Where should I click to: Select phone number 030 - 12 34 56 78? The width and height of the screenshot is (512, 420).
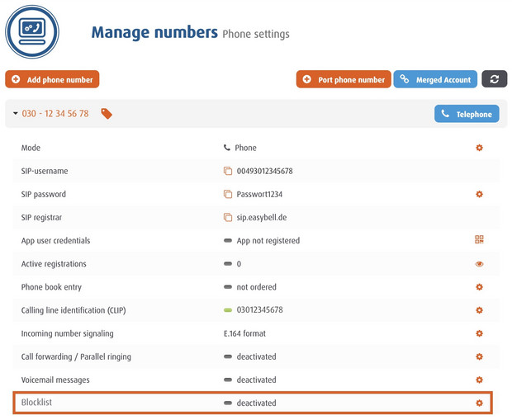[55, 114]
